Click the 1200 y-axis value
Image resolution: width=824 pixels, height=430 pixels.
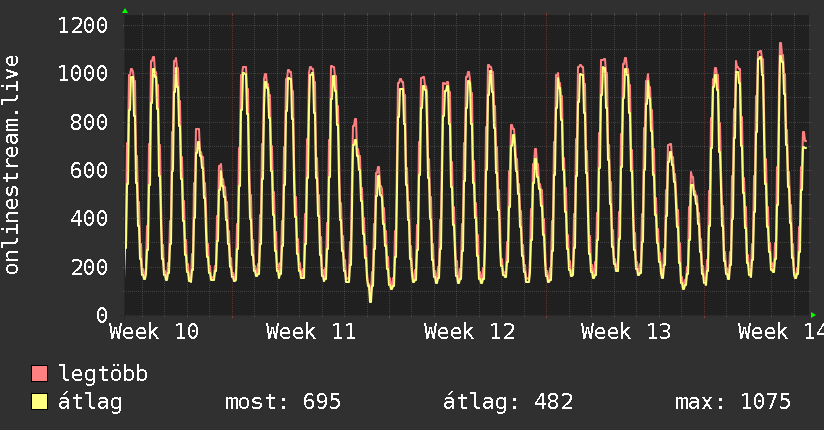(x=83, y=25)
